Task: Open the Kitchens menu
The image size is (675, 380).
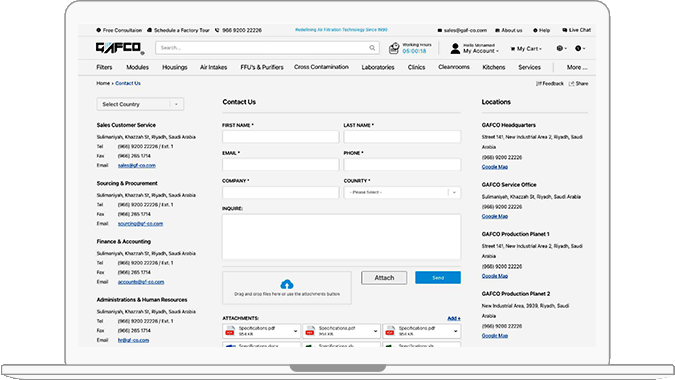Action: point(494,67)
